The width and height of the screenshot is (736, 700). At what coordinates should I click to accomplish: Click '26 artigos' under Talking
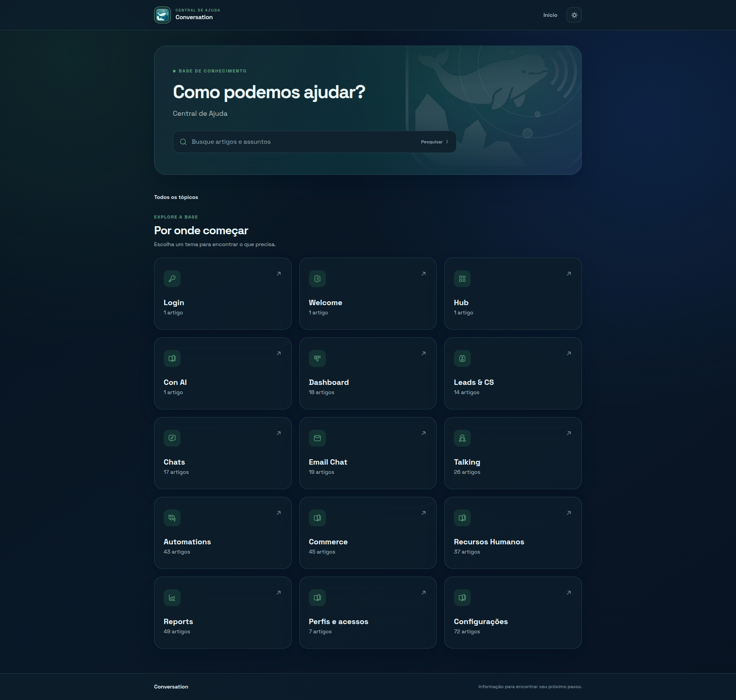click(x=467, y=472)
